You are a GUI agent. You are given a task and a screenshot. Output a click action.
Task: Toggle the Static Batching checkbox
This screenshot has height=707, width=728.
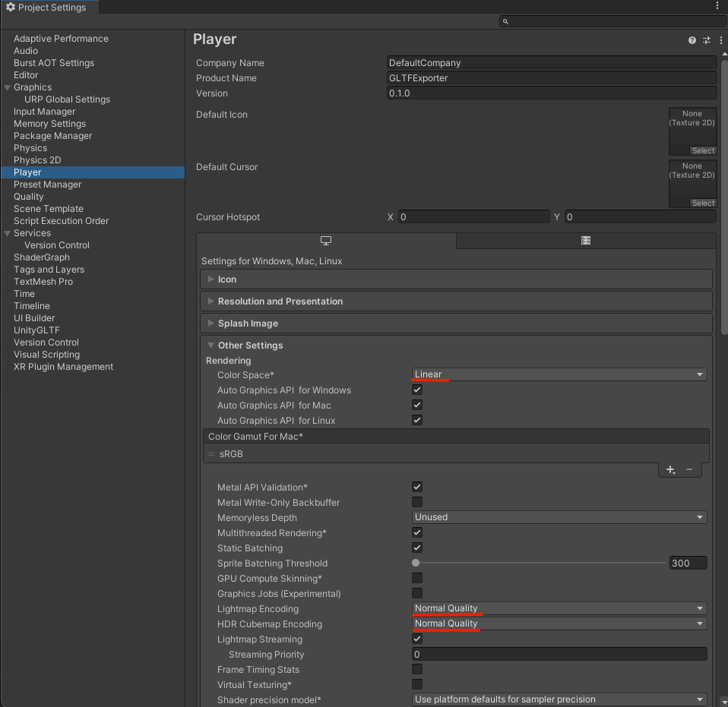(417, 548)
